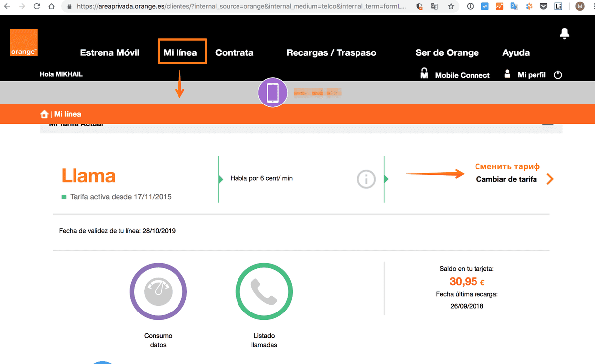Open the Chrome profile avatar M
This screenshot has height=364, width=595.
pyautogui.click(x=580, y=7)
